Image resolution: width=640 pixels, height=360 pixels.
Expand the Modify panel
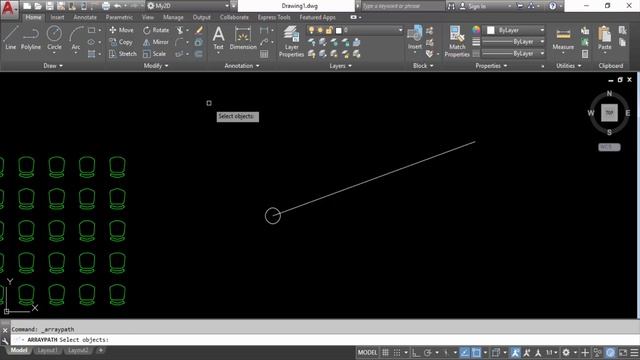click(x=156, y=66)
